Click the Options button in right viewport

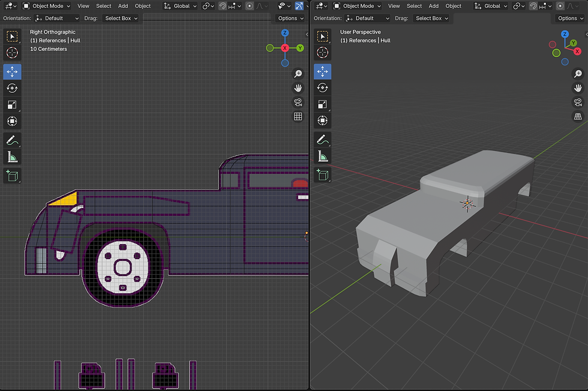pos(569,19)
